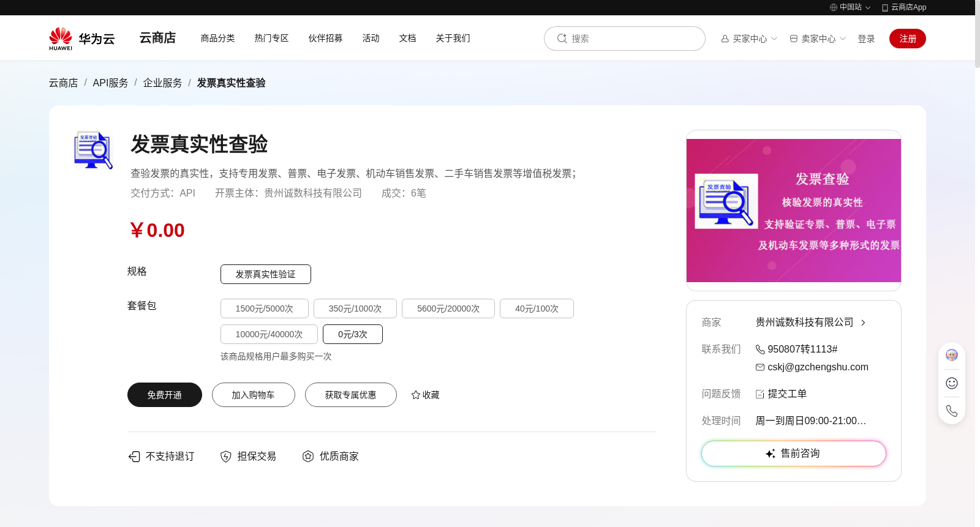
Task: Click the 加入购物车 button
Action: [254, 395]
